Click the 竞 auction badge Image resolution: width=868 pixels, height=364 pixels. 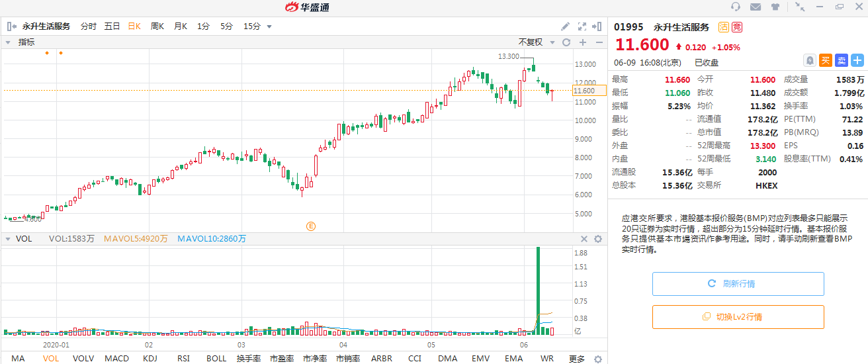point(736,27)
